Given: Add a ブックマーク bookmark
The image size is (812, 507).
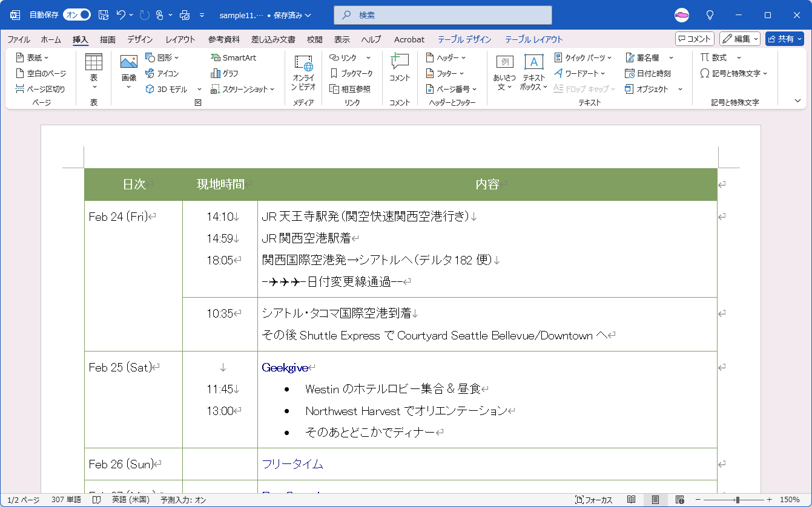Looking at the screenshot, I should 351,73.
